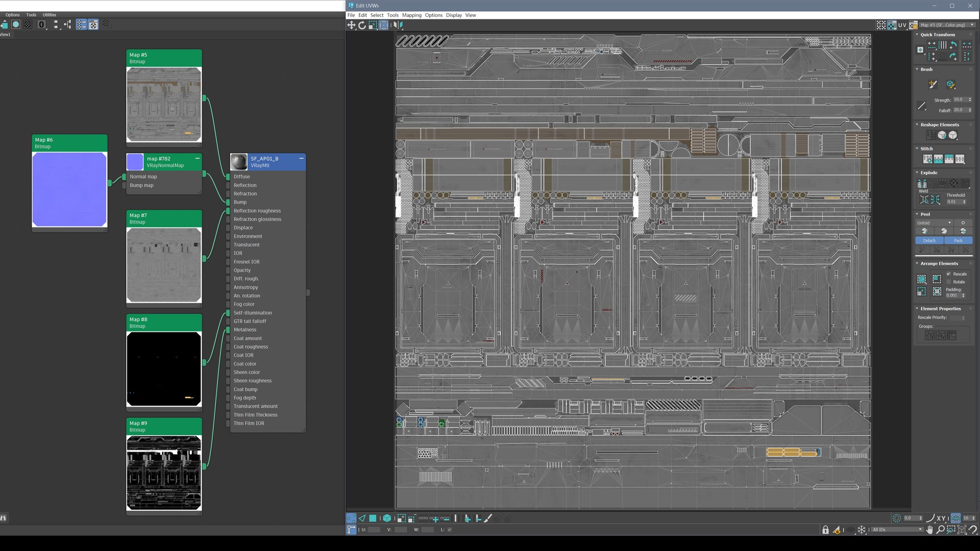Select the Move Selected Subobject tool
Viewport: 980px width, 551px height.
[352, 25]
